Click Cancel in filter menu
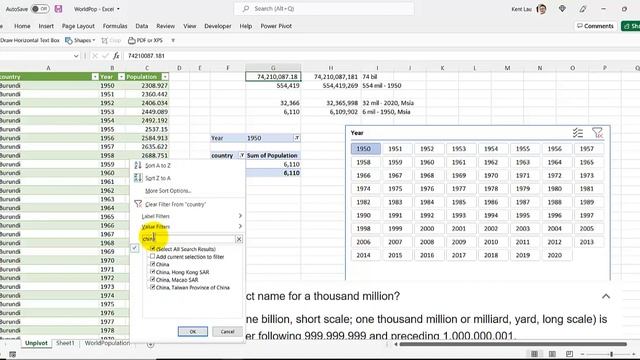This screenshot has height=360, width=640. coord(227,331)
